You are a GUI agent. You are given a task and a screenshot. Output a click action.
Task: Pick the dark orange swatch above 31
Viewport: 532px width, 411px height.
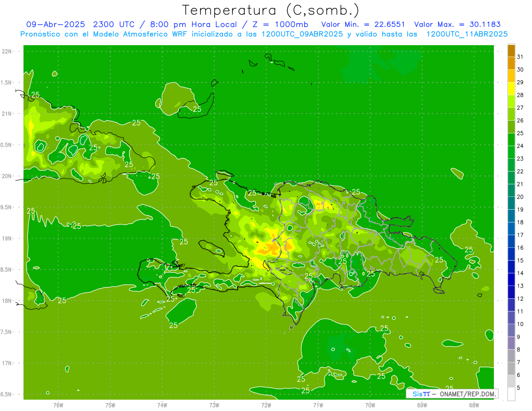(511, 51)
